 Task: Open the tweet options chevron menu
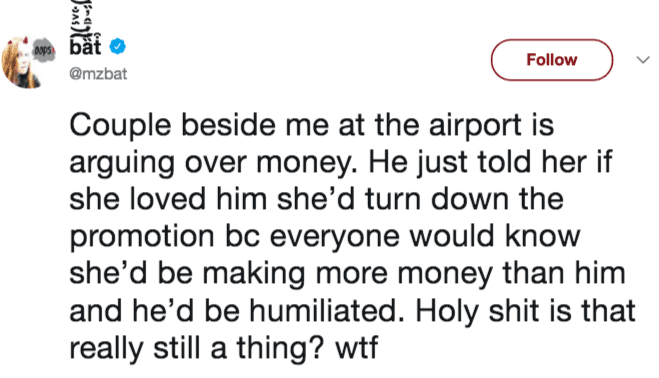(x=643, y=60)
